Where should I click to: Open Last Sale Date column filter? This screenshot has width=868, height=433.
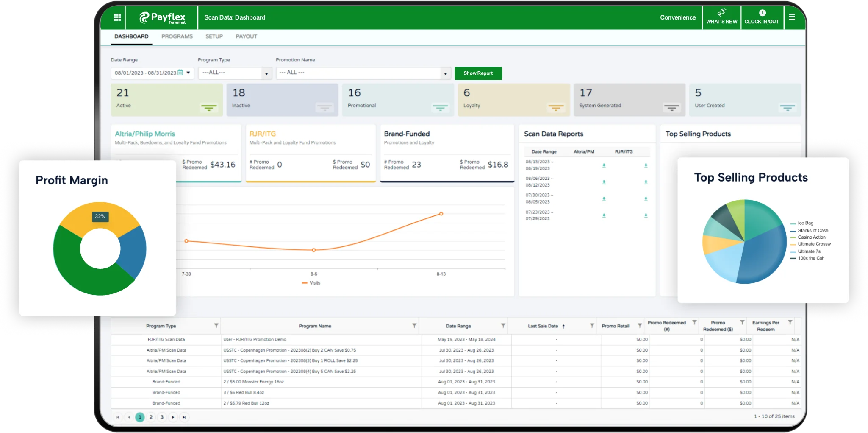coord(592,326)
